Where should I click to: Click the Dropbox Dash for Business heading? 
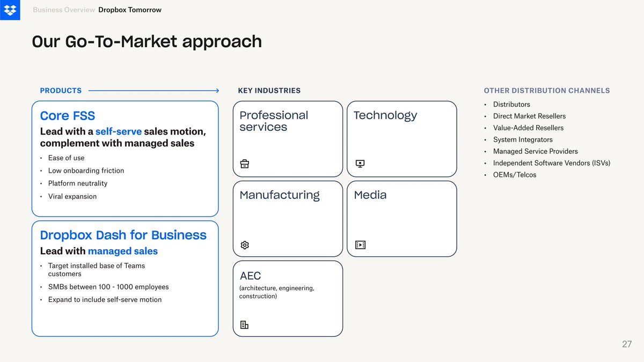pos(123,235)
